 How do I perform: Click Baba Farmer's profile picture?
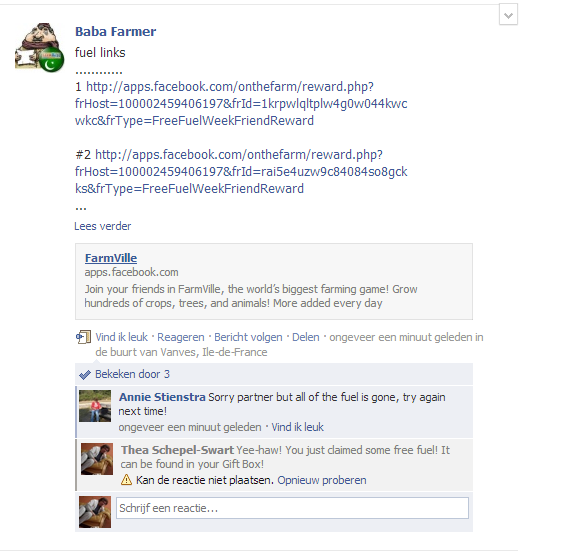coord(39,47)
